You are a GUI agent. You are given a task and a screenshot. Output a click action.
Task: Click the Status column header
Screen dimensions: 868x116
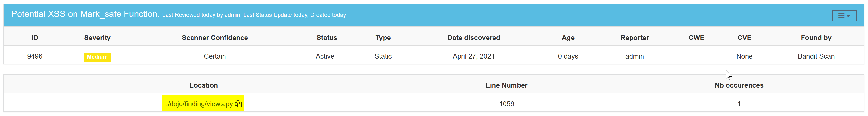pyautogui.click(x=327, y=38)
